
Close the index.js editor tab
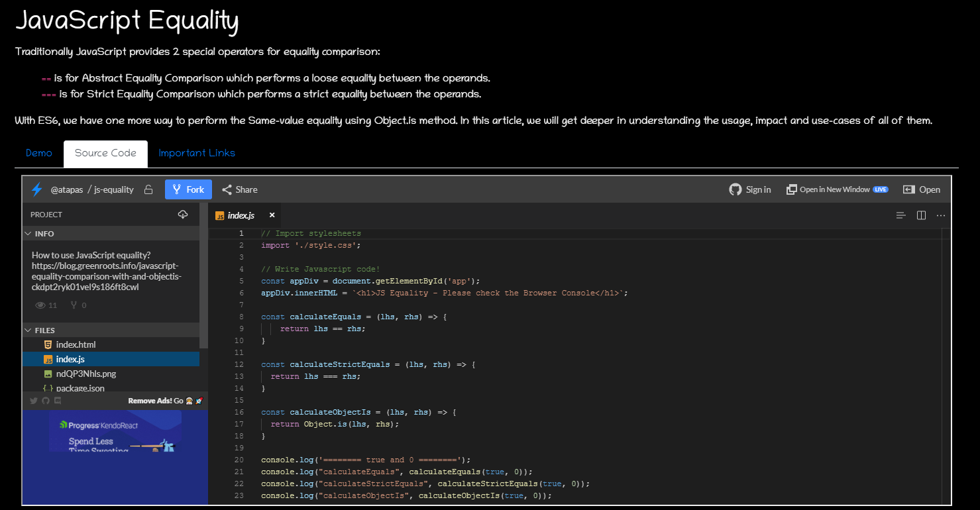[x=272, y=215]
